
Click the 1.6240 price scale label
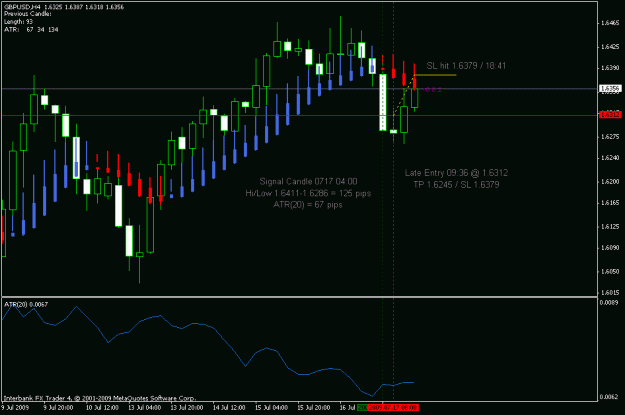point(610,158)
